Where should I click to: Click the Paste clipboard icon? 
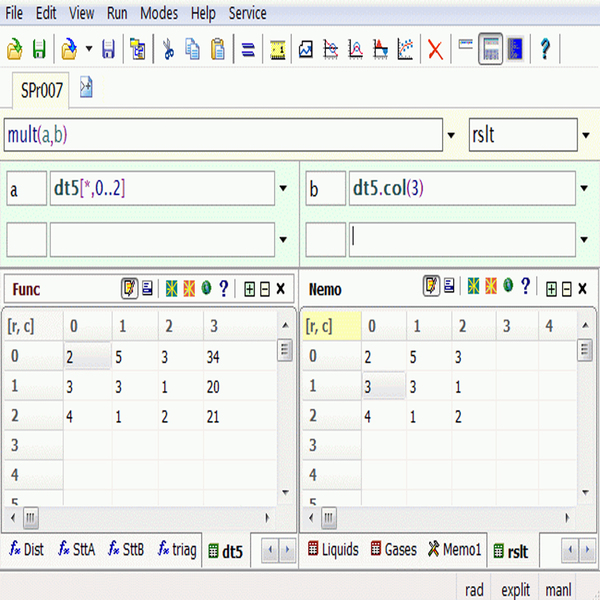(x=217, y=49)
